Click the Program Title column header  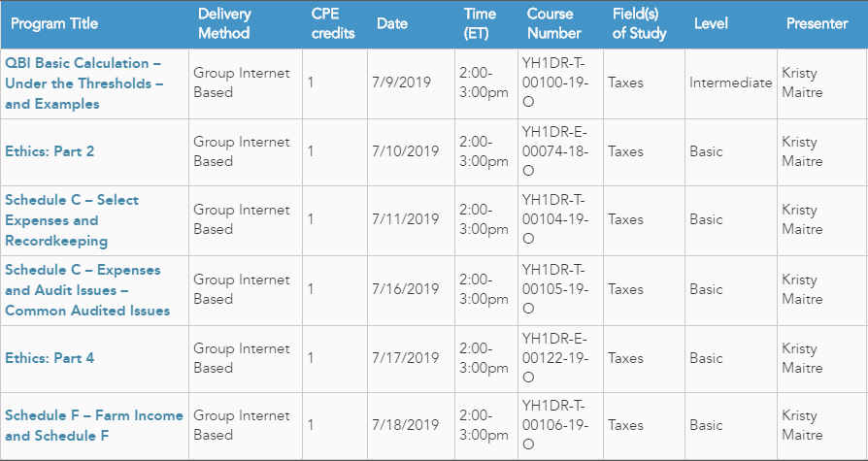tap(54, 24)
